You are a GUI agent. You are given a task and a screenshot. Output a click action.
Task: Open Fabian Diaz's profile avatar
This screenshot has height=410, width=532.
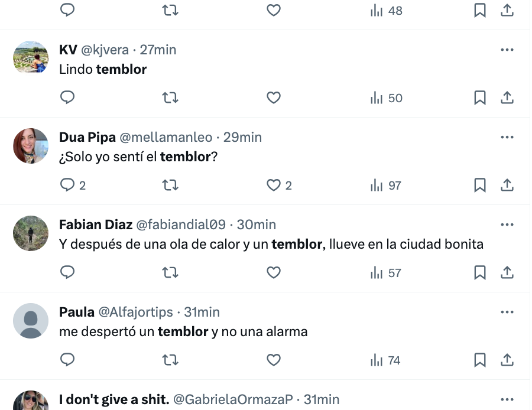click(x=31, y=233)
